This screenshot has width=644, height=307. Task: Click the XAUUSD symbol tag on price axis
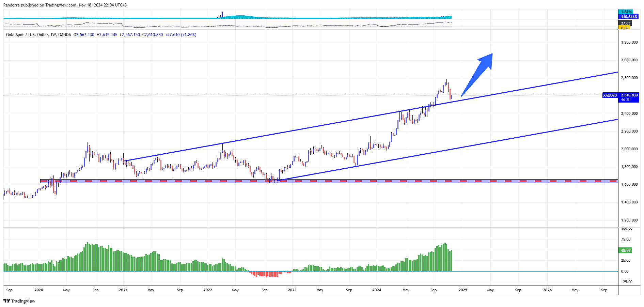pyautogui.click(x=610, y=95)
